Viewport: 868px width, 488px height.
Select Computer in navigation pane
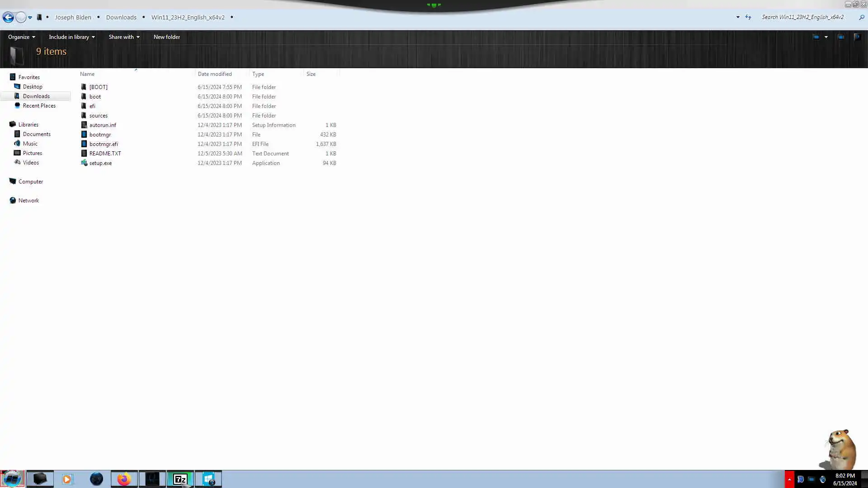click(30, 182)
